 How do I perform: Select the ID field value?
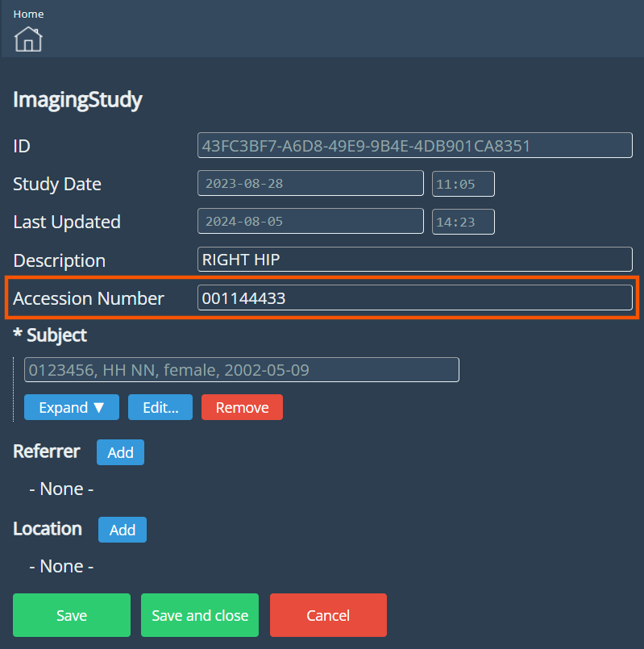click(x=414, y=145)
